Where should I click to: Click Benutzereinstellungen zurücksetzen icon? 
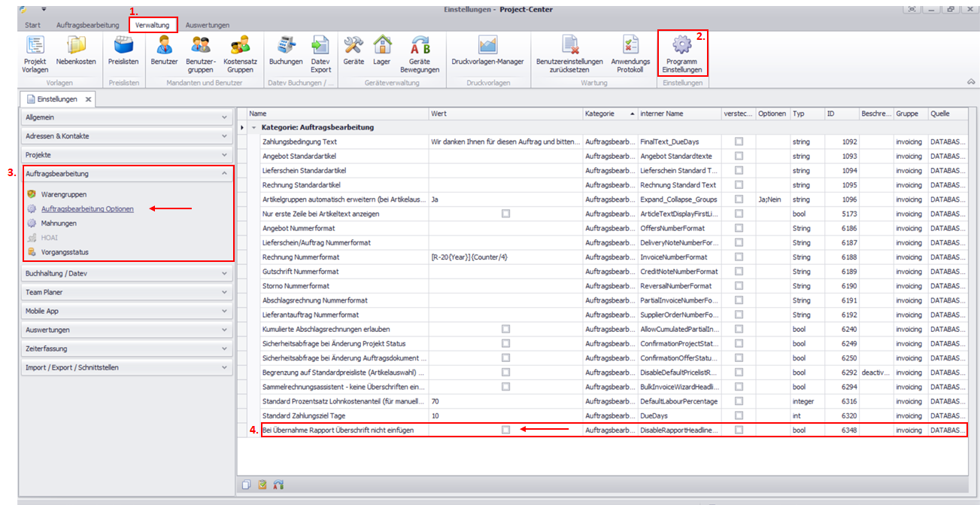point(569,47)
